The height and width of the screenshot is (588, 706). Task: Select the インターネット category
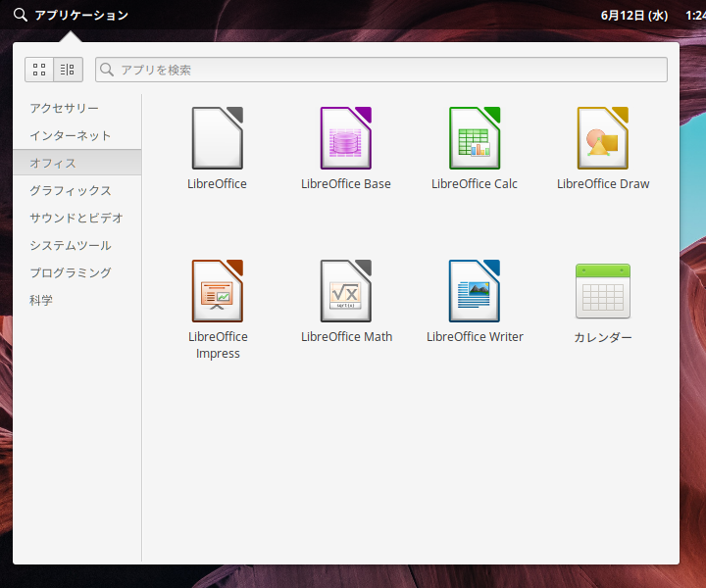tap(77, 135)
